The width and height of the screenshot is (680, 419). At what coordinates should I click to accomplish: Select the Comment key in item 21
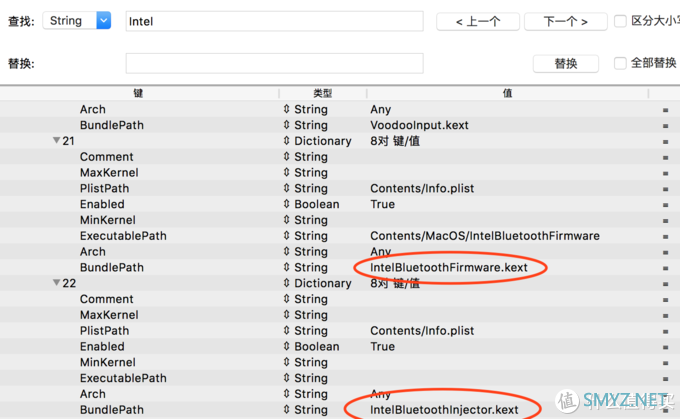(106, 157)
